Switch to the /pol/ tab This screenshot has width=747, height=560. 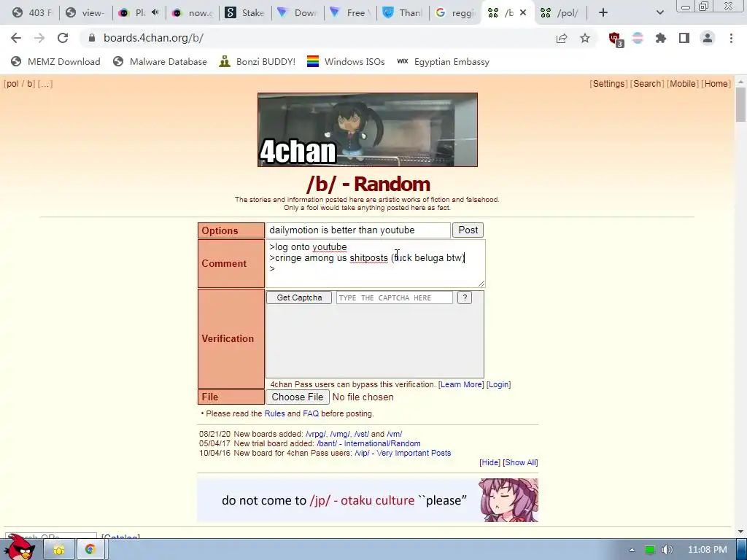click(x=561, y=13)
